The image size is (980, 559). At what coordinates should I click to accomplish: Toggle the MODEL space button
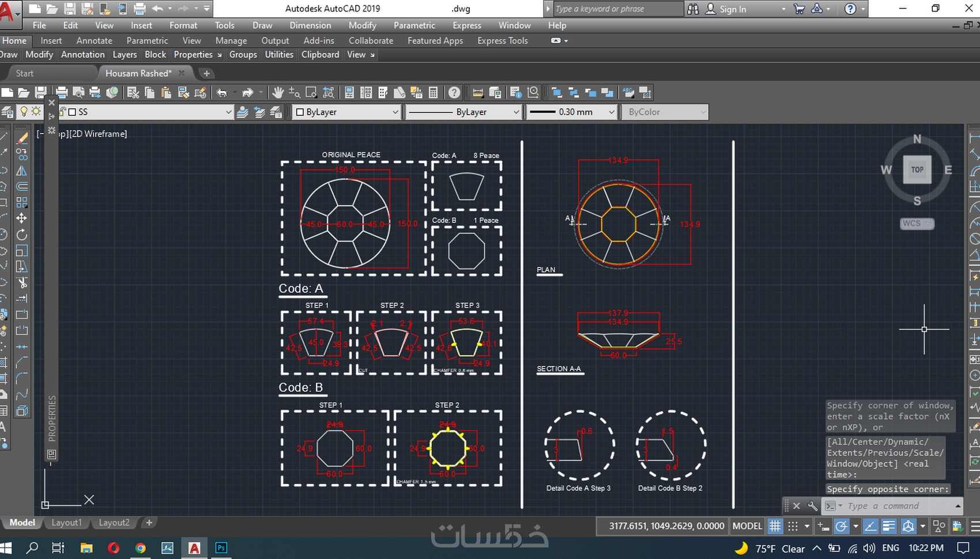(747, 526)
